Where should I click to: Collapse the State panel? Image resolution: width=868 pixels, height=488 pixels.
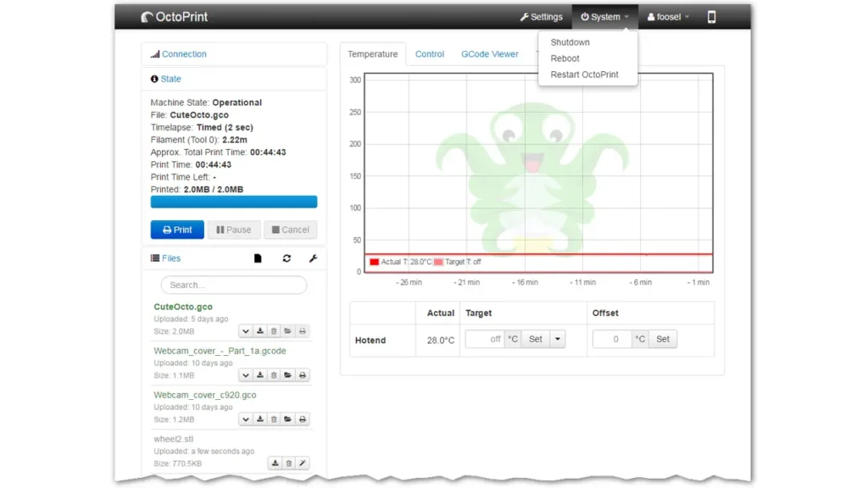[x=170, y=79]
